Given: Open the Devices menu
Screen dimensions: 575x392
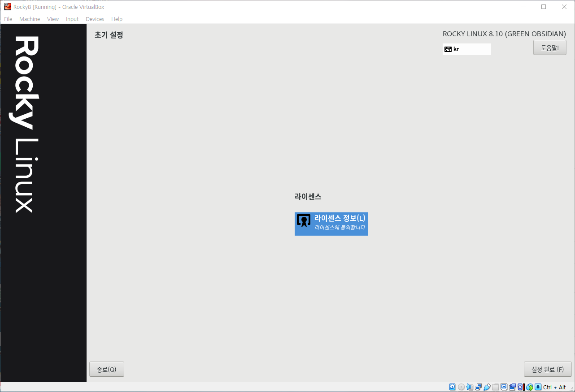Looking at the screenshot, I should click(x=95, y=19).
